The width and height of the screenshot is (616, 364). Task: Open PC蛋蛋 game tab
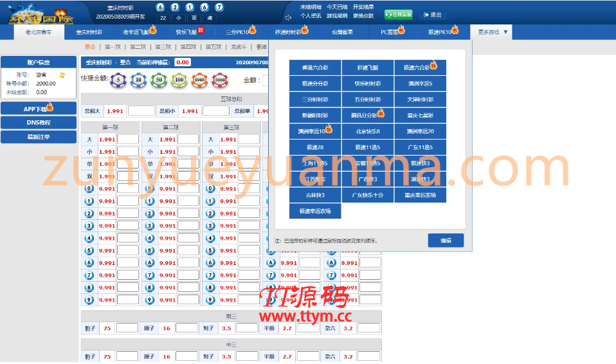[x=390, y=32]
